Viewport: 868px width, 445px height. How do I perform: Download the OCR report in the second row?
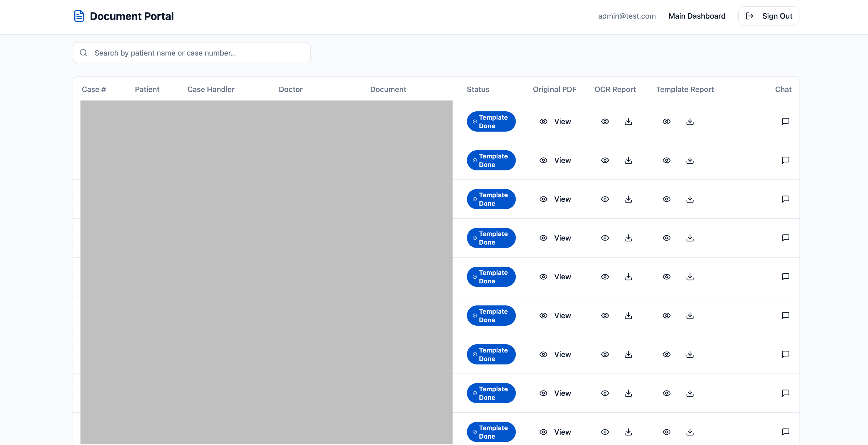click(x=628, y=160)
